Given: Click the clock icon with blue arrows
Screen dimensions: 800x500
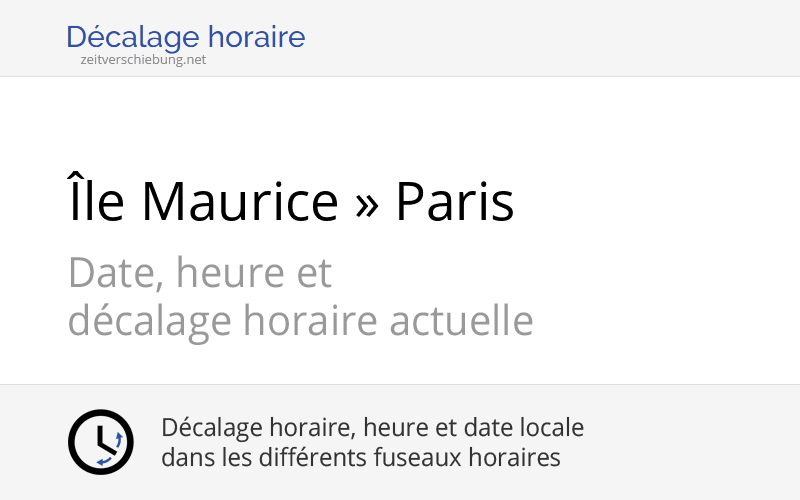Looking at the screenshot, I should pyautogui.click(x=100, y=442).
